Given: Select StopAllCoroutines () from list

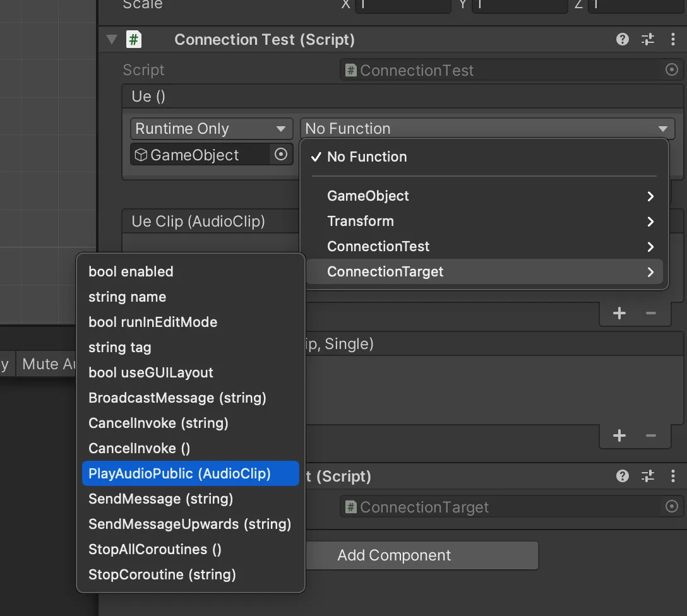Looking at the screenshot, I should pyautogui.click(x=155, y=550).
